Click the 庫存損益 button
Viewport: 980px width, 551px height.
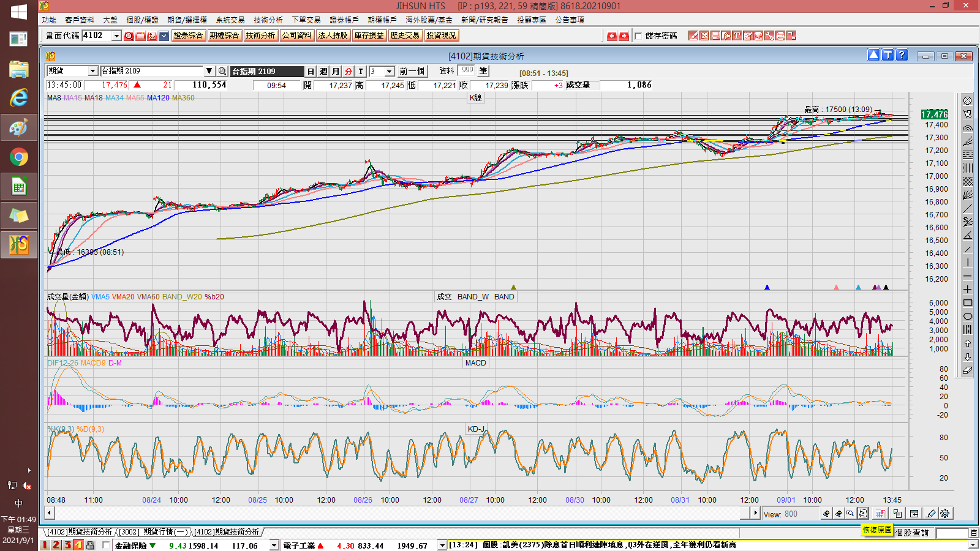(x=369, y=36)
